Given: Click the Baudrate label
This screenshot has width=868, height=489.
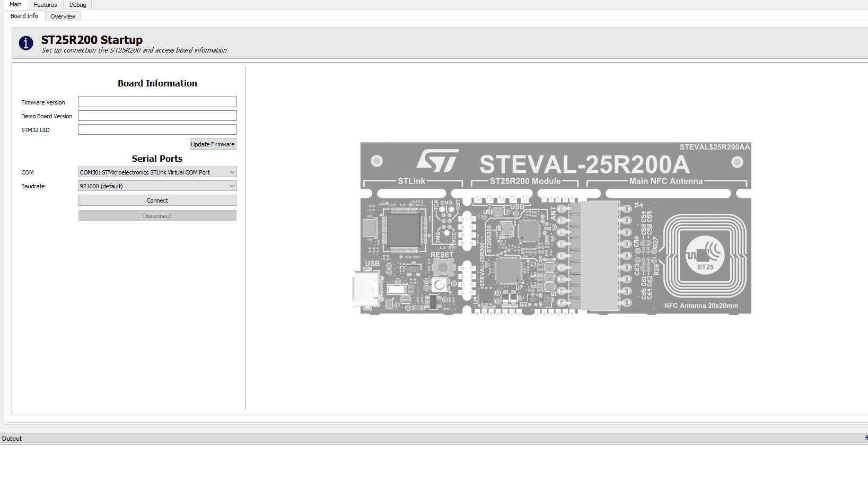Looking at the screenshot, I should (33, 186).
